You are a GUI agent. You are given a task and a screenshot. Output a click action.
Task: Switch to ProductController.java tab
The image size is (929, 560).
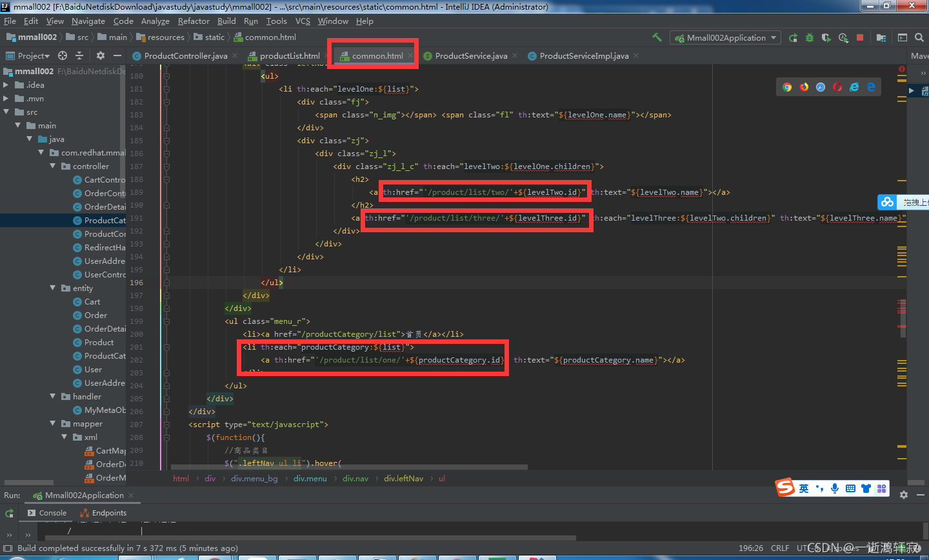(x=186, y=55)
